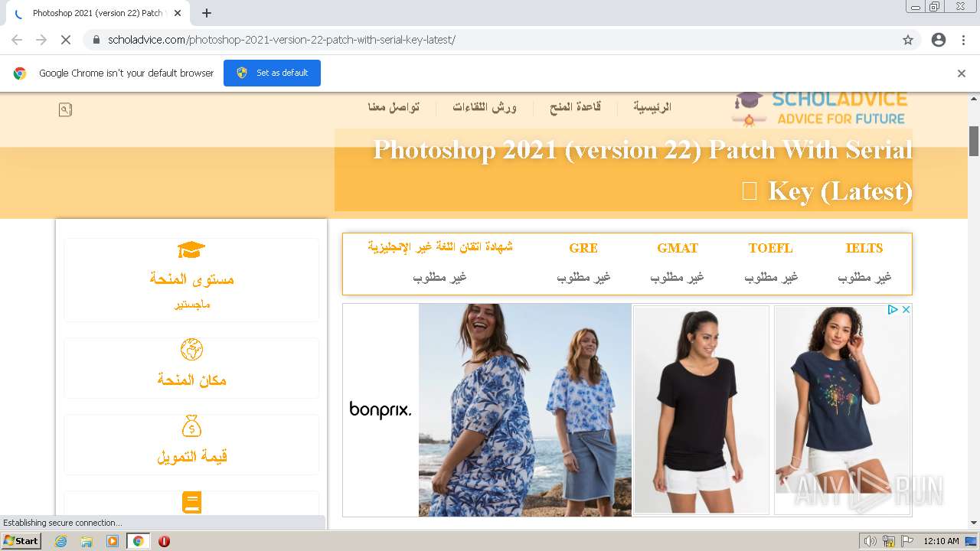This screenshot has width=980, height=551.
Task: Click the GRE column header
Action: [x=583, y=248]
